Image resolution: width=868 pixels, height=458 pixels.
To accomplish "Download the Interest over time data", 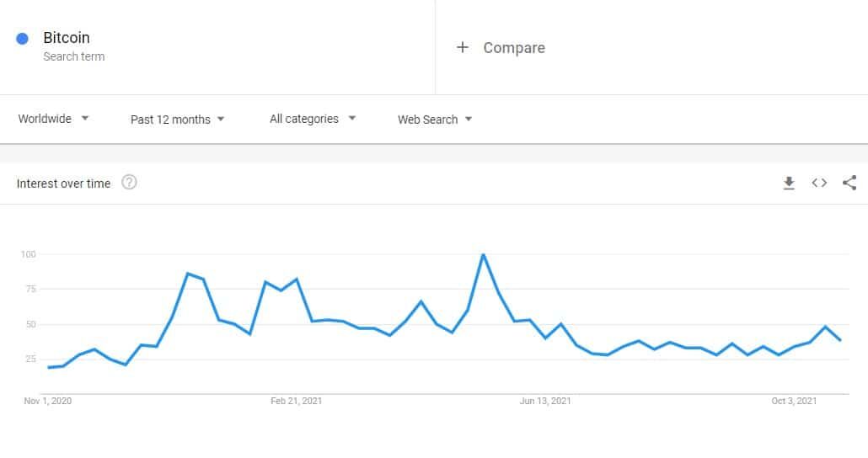I will click(789, 183).
